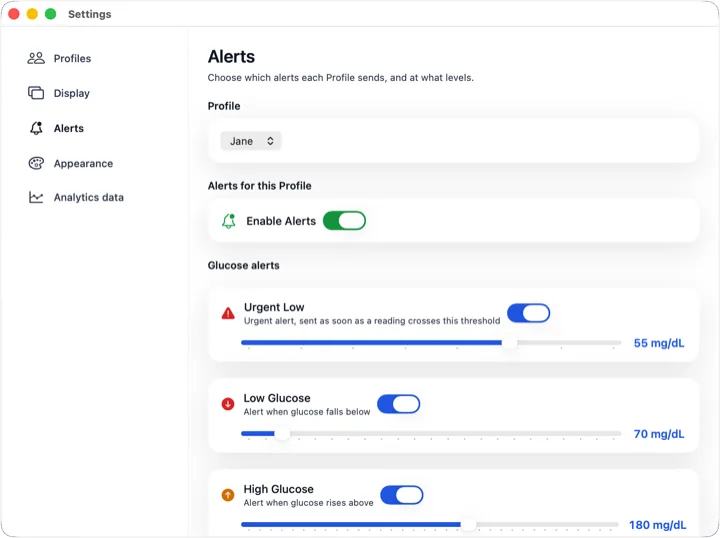The image size is (720, 538).
Task: Click the red down-arrow Low Glucose icon
Action: pyautogui.click(x=228, y=404)
